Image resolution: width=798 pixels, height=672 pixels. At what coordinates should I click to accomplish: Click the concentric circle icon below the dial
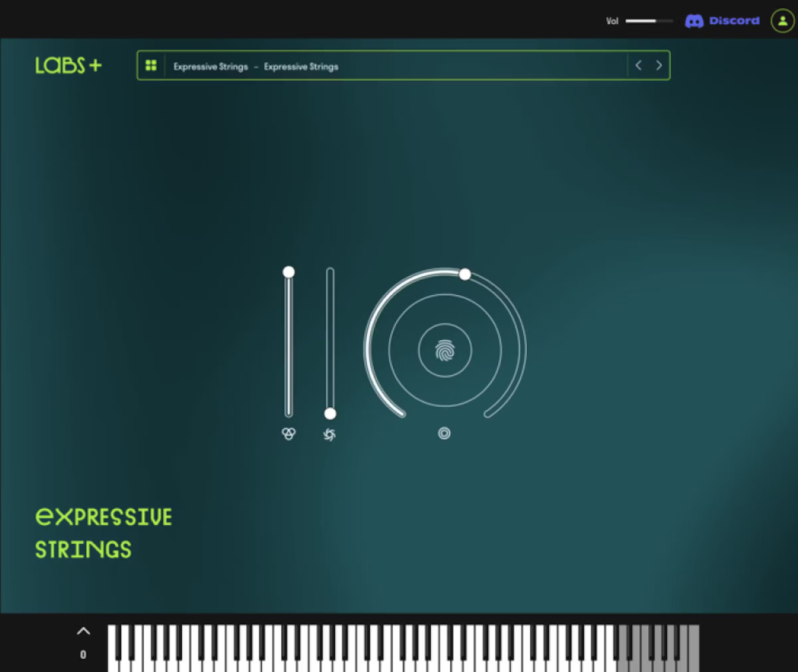(x=444, y=433)
